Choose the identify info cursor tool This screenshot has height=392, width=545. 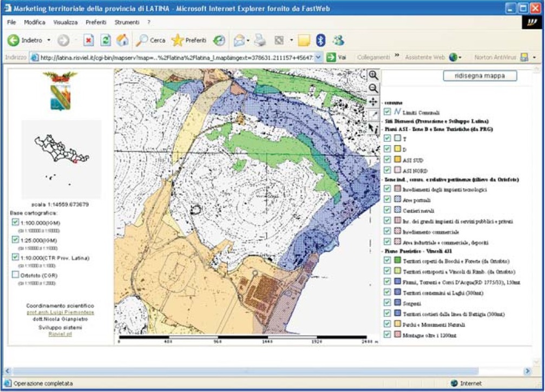[x=373, y=128]
